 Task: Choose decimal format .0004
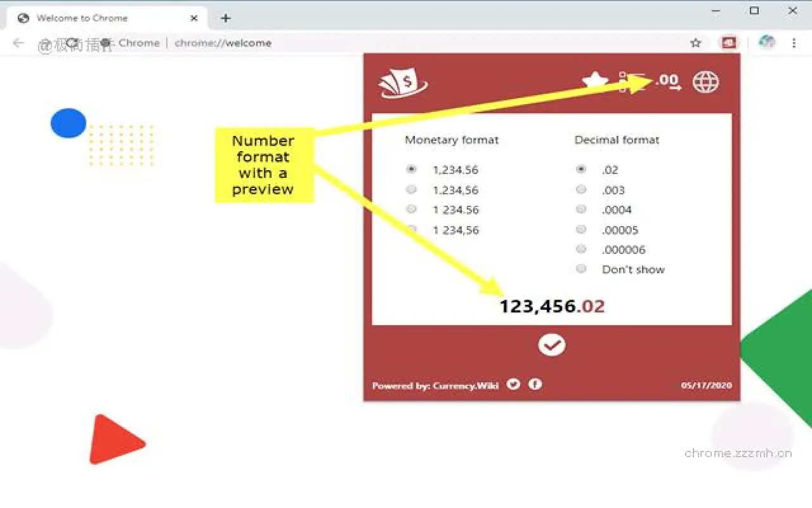point(581,209)
